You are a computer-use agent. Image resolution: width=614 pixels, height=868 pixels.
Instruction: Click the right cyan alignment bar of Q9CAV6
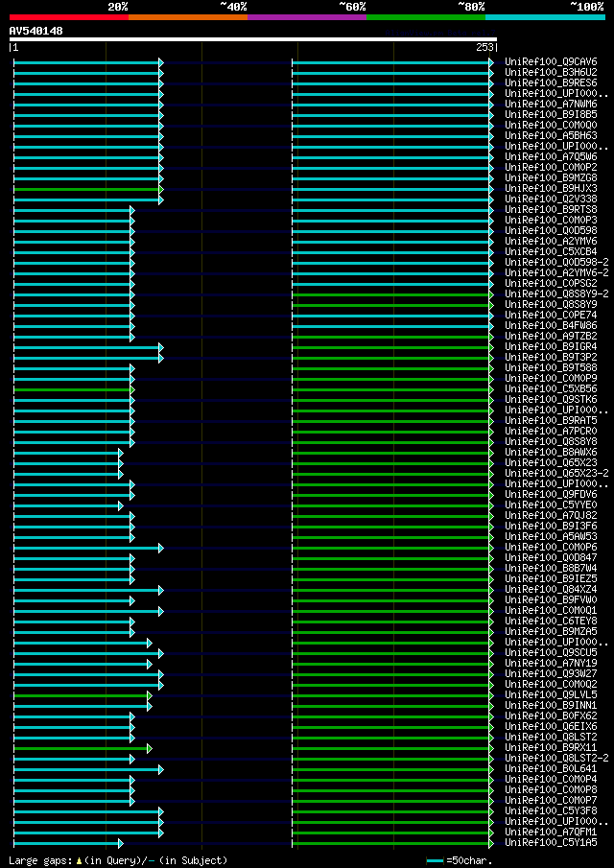click(x=392, y=62)
